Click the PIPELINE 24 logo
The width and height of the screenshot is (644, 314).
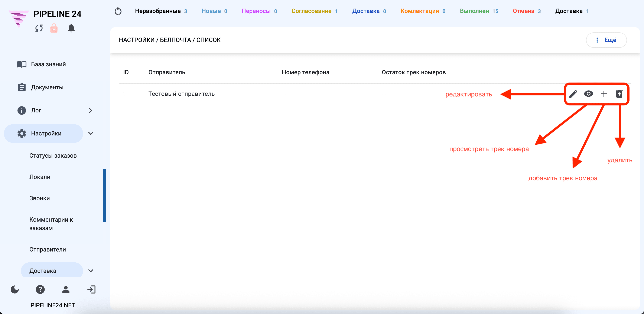(x=19, y=19)
